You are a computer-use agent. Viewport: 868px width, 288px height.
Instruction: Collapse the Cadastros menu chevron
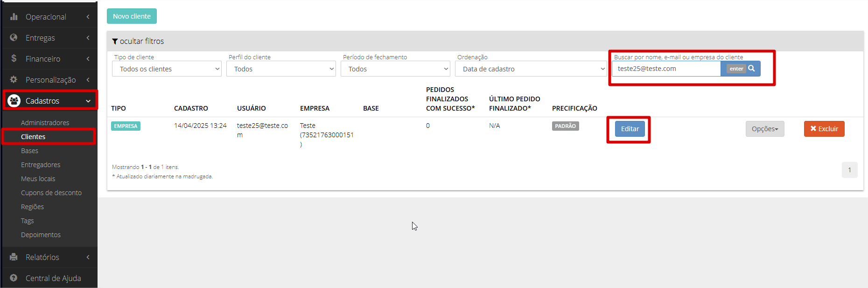[88, 101]
